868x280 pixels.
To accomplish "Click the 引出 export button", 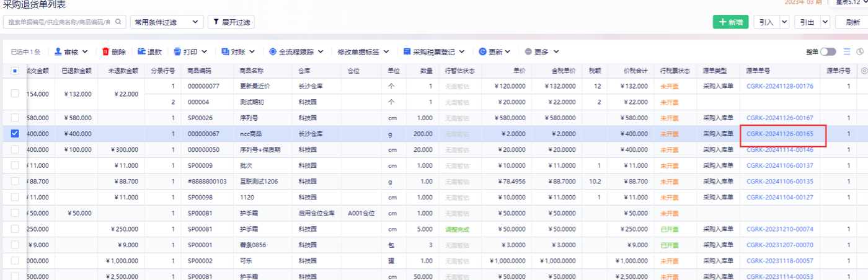I will coord(807,22).
